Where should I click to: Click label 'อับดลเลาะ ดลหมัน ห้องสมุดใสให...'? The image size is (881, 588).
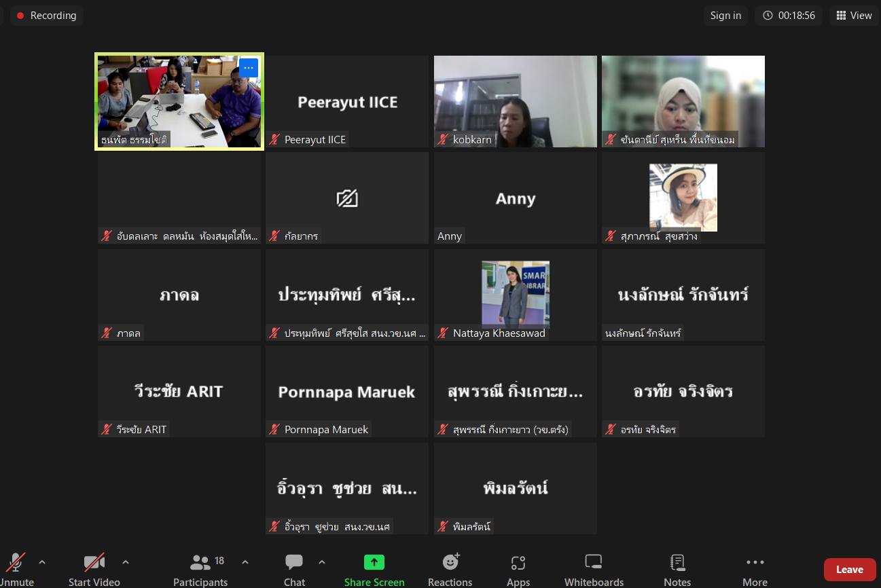click(187, 236)
